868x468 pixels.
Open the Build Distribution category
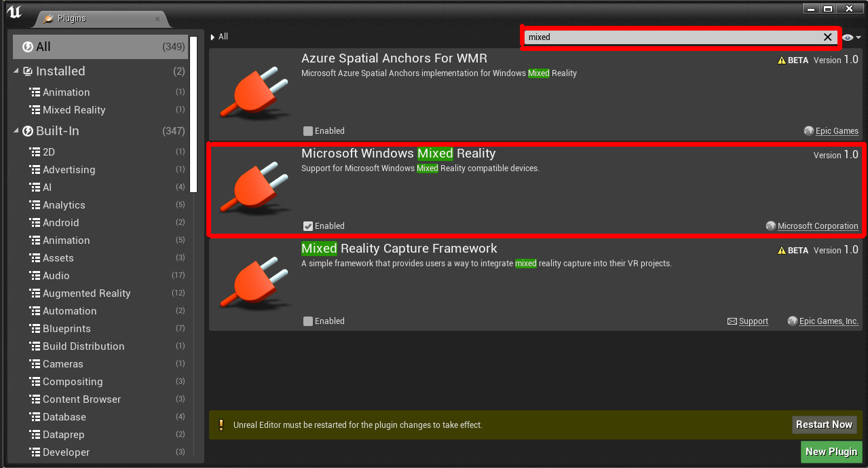point(100,346)
